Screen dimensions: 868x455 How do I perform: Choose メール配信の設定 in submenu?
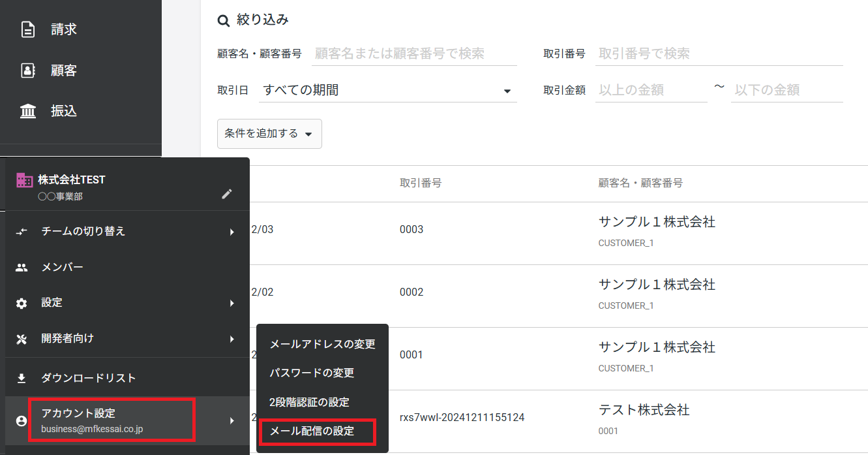[x=322, y=431]
